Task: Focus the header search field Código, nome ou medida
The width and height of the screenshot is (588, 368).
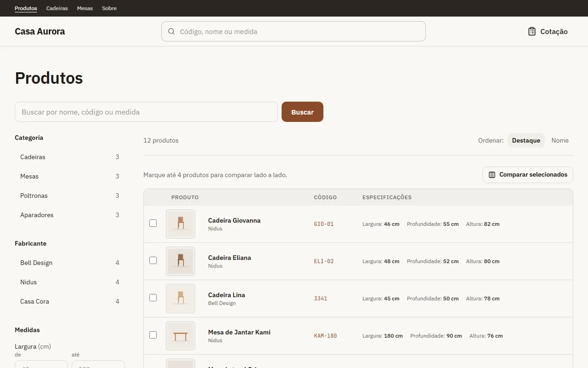Action: (x=294, y=31)
